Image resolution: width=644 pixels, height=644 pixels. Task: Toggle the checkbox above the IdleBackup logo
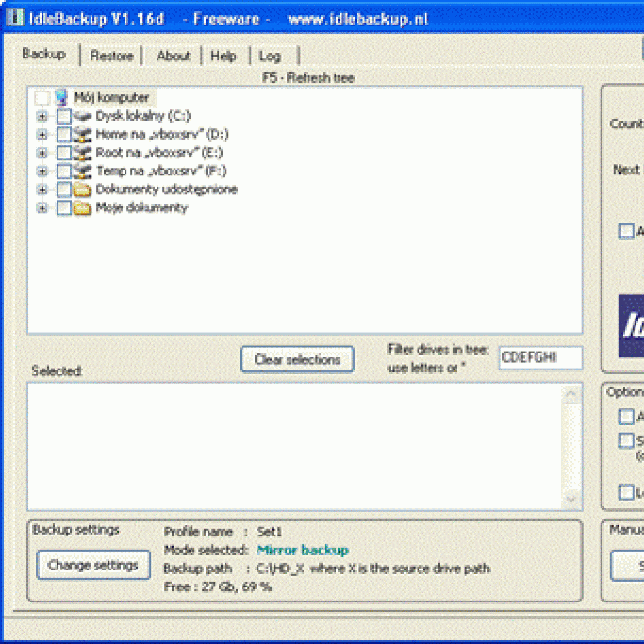click(x=626, y=231)
